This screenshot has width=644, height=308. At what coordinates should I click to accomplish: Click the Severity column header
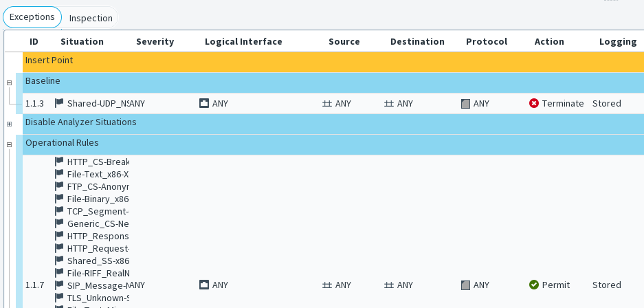click(x=155, y=42)
